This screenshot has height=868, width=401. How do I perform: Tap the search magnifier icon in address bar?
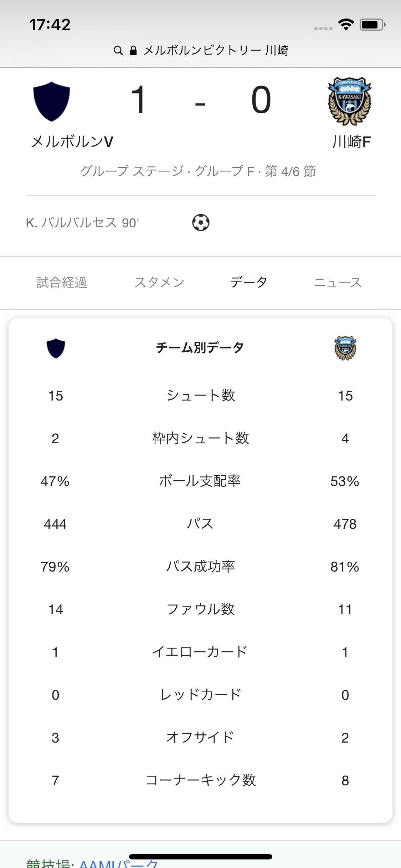coord(118,51)
